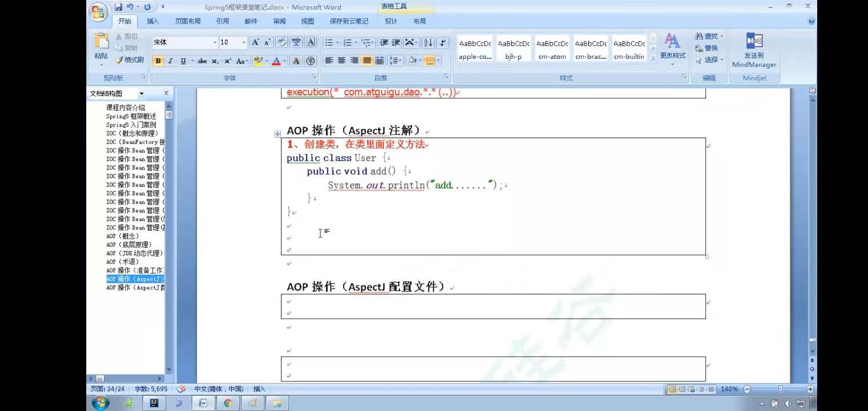Image resolution: width=868 pixels, height=411 pixels.
Task: Click 替换 (Replace) in editing group
Action: click(x=707, y=48)
